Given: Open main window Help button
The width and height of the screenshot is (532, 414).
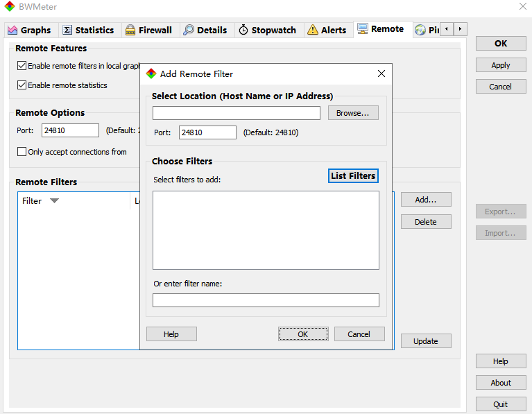Looking at the screenshot, I should point(501,361).
